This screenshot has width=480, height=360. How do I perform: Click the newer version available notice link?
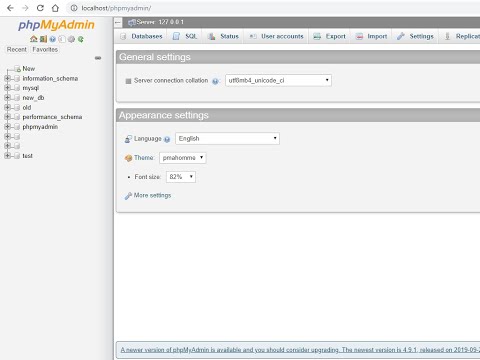point(300,350)
